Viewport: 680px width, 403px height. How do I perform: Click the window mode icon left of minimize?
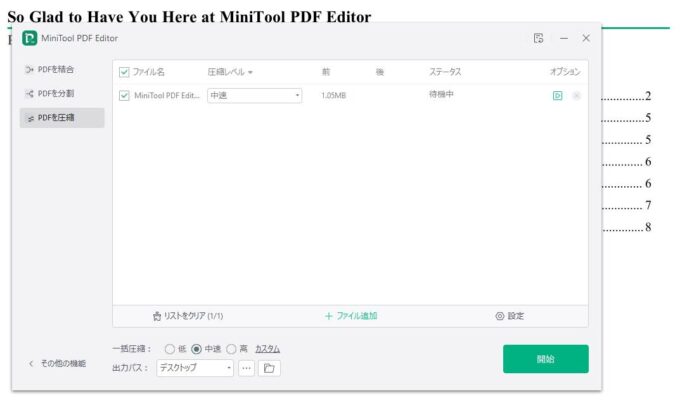(x=539, y=38)
